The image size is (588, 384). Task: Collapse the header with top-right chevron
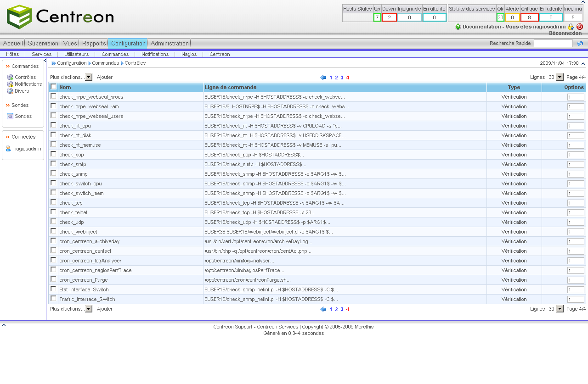pos(583,2)
